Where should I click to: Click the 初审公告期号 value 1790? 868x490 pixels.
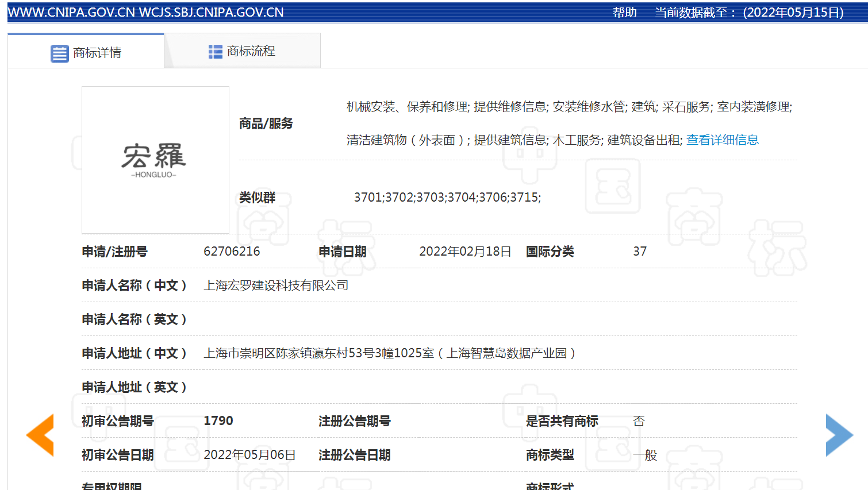click(x=218, y=421)
